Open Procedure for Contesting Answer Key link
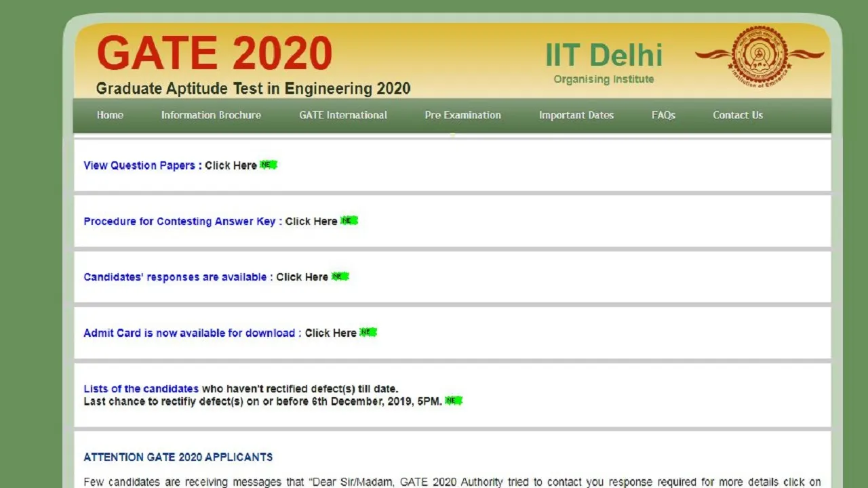Viewport: 868px width, 488px height. tap(180, 222)
